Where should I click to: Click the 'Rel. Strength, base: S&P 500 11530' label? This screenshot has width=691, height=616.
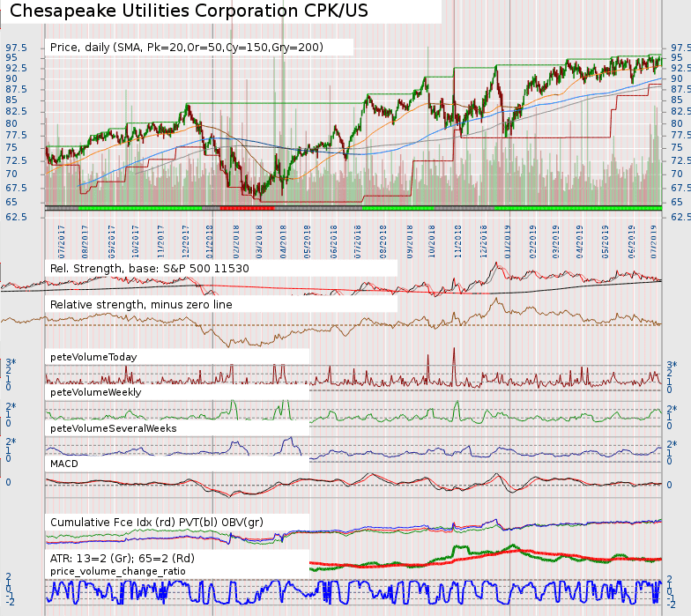pyautogui.click(x=150, y=269)
